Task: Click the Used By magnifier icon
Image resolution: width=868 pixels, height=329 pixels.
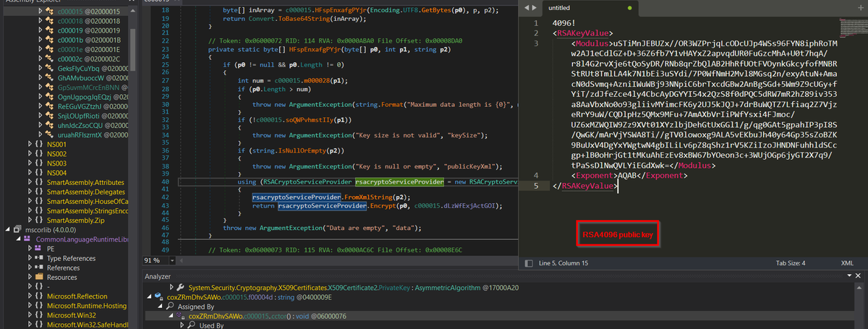Action: click(191, 325)
